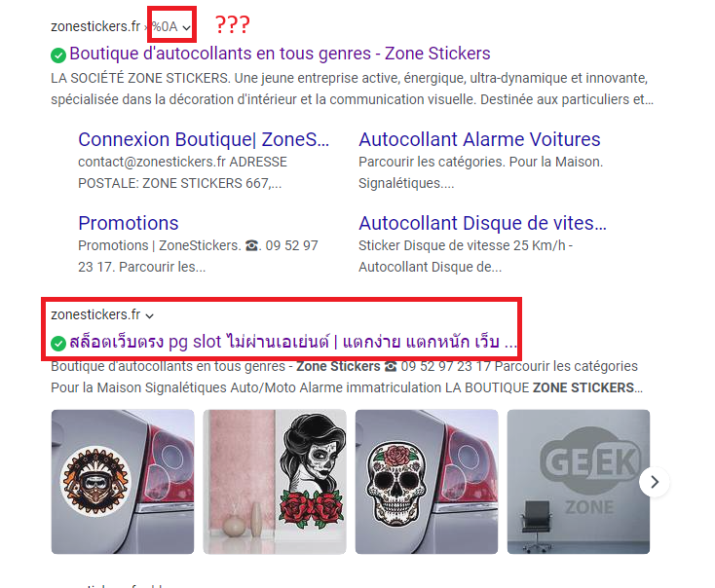Click the second zonestickers.fr URL text
715x588 pixels.
coord(95,314)
